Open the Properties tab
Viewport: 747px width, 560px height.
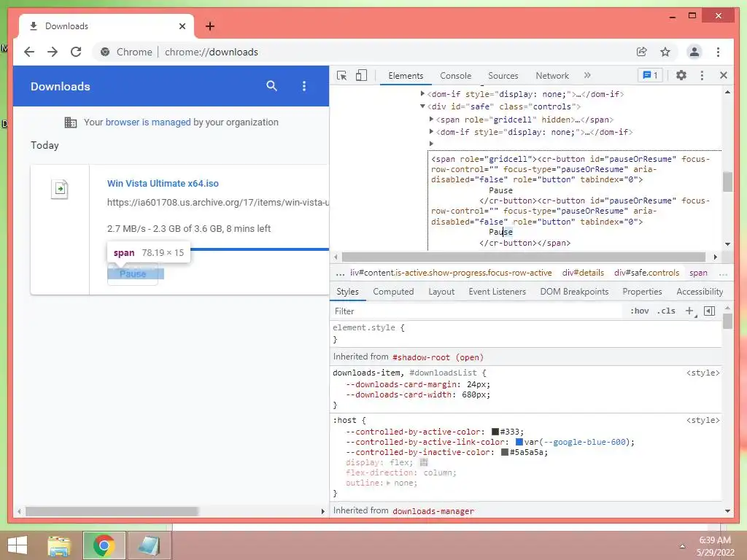[642, 292]
